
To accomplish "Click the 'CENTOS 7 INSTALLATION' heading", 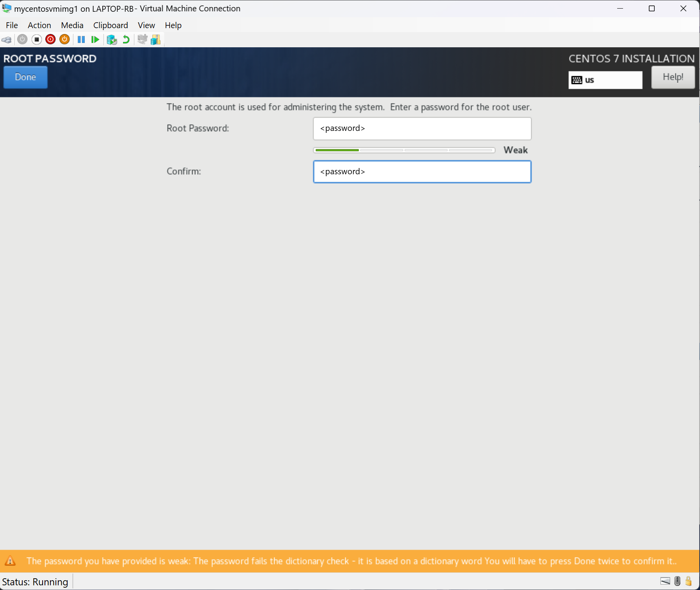I will pos(632,59).
